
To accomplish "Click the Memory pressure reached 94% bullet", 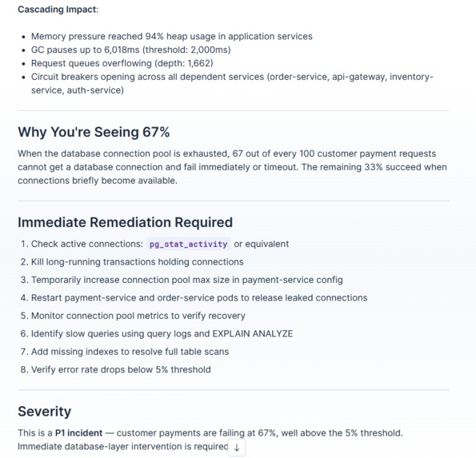I will pos(172,37).
